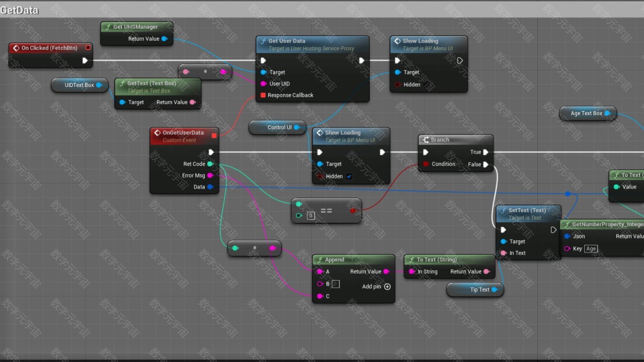Viewport: 644px width, 362px height.
Task: Click pink output pin of conversion node near GetText
Action: click(223, 72)
